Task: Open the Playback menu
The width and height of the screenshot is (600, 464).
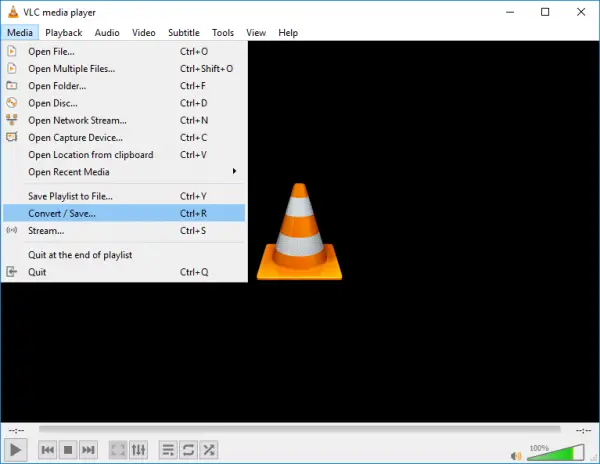Action: pyautogui.click(x=64, y=33)
